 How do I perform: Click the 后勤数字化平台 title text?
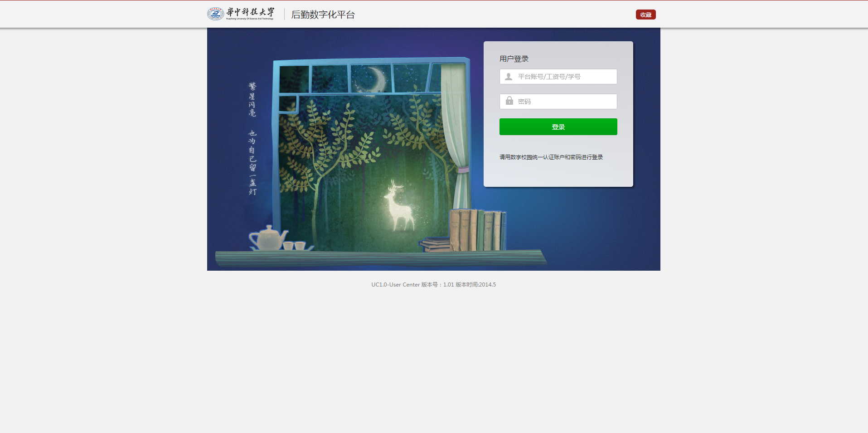point(323,15)
